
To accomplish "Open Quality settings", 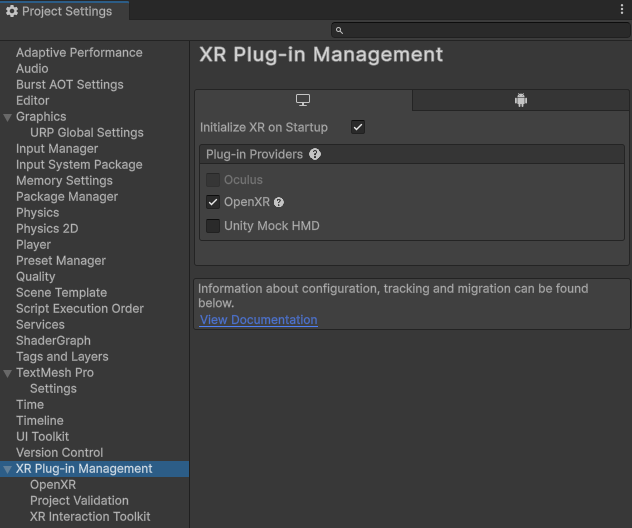I will (35, 276).
